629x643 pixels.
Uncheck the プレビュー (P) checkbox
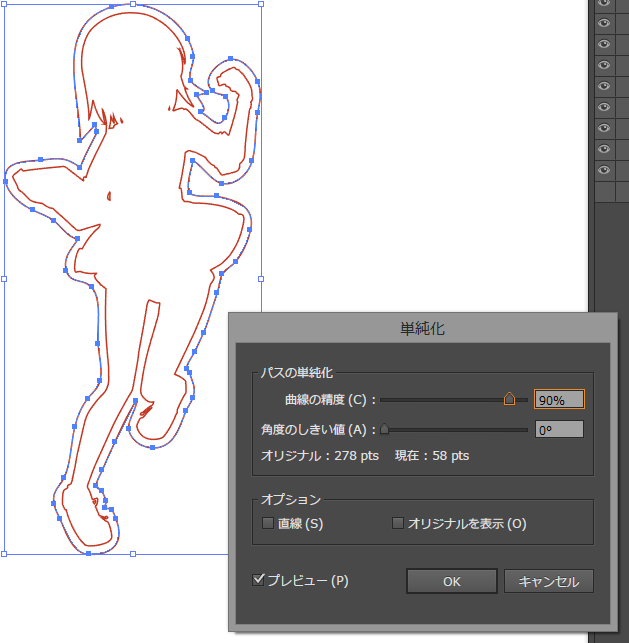[x=260, y=580]
